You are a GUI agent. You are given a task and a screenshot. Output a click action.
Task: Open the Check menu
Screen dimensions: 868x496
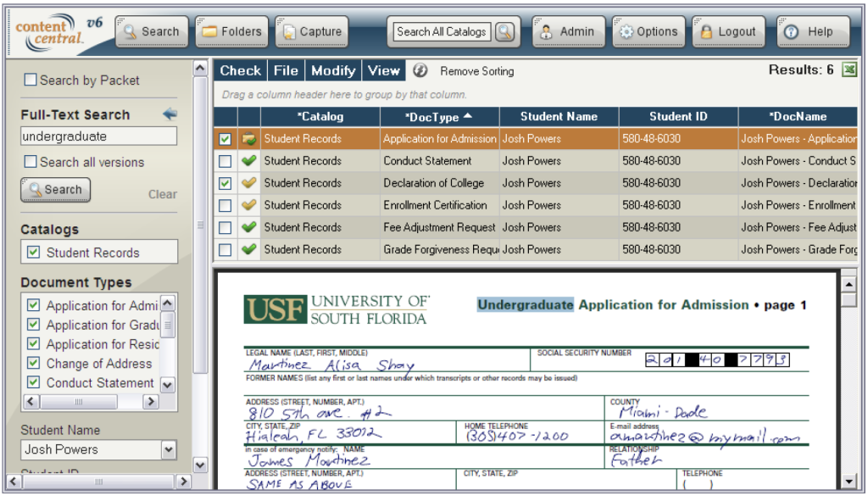click(240, 71)
